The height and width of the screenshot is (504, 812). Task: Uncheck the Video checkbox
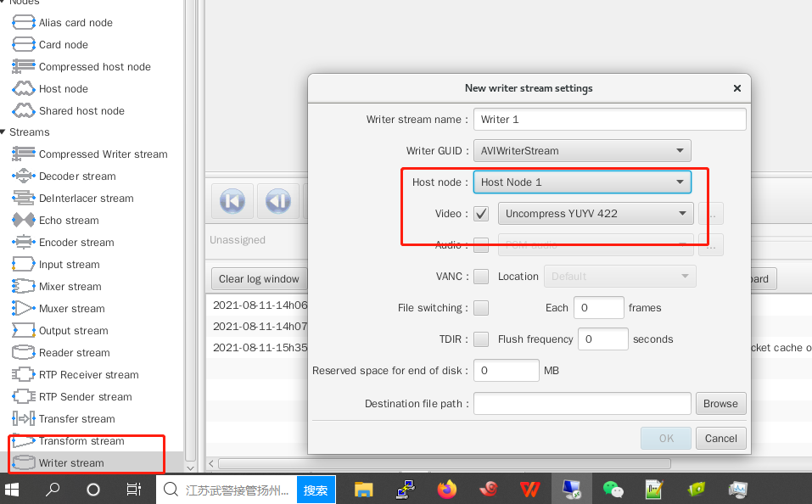tap(481, 214)
